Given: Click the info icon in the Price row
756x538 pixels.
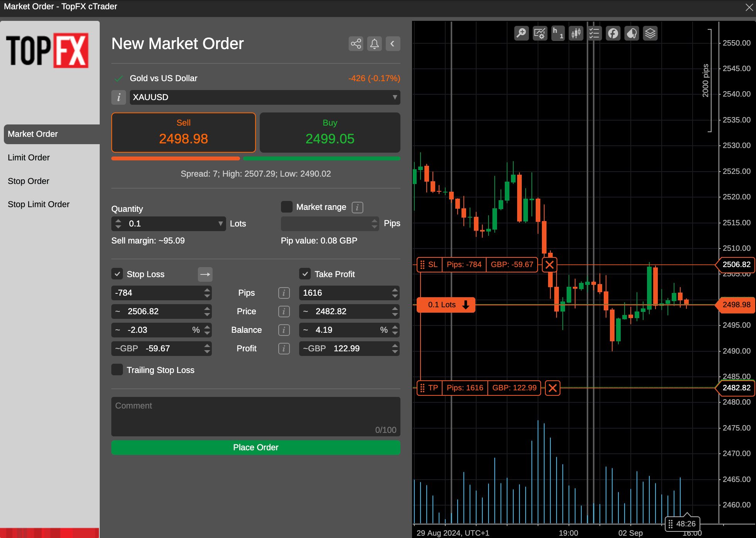Looking at the screenshot, I should pos(284,312).
